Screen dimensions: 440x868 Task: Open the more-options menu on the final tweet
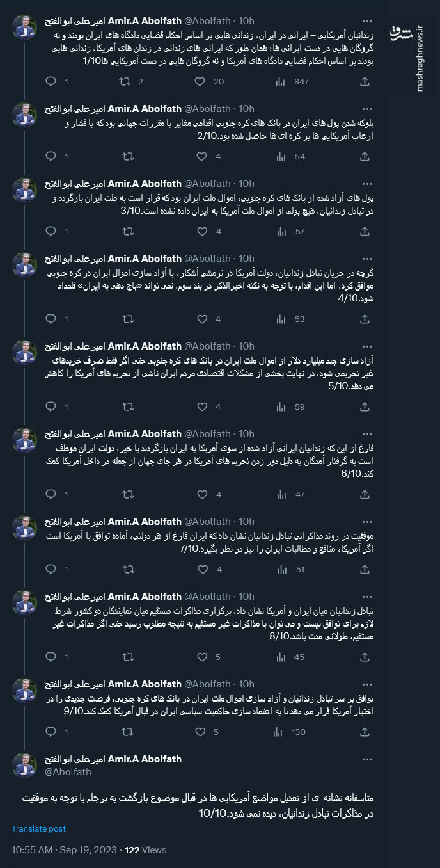367,759
